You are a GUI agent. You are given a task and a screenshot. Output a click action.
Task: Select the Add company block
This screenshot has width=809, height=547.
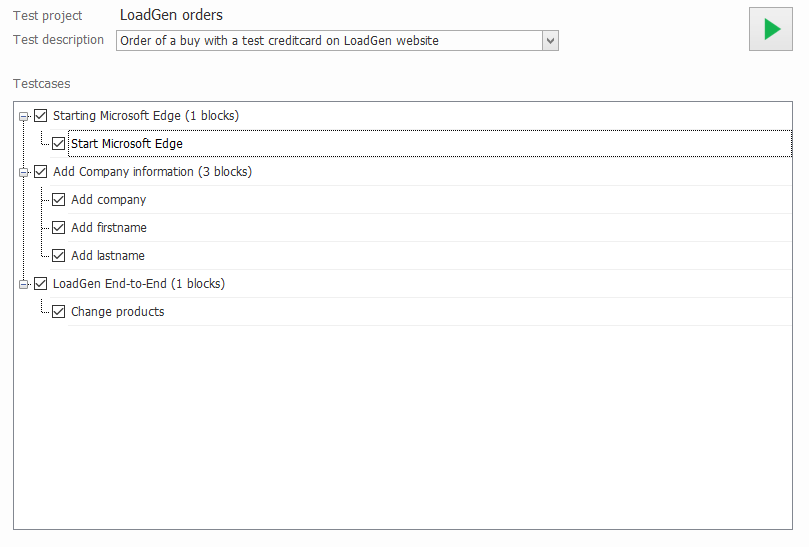tap(109, 200)
